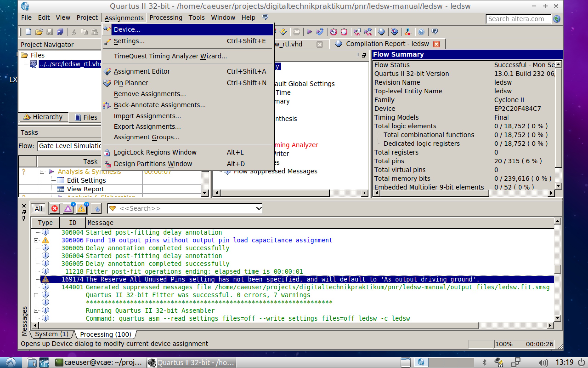588x368 pixels.
Task: Open the Processing menu
Action: pyautogui.click(x=166, y=17)
